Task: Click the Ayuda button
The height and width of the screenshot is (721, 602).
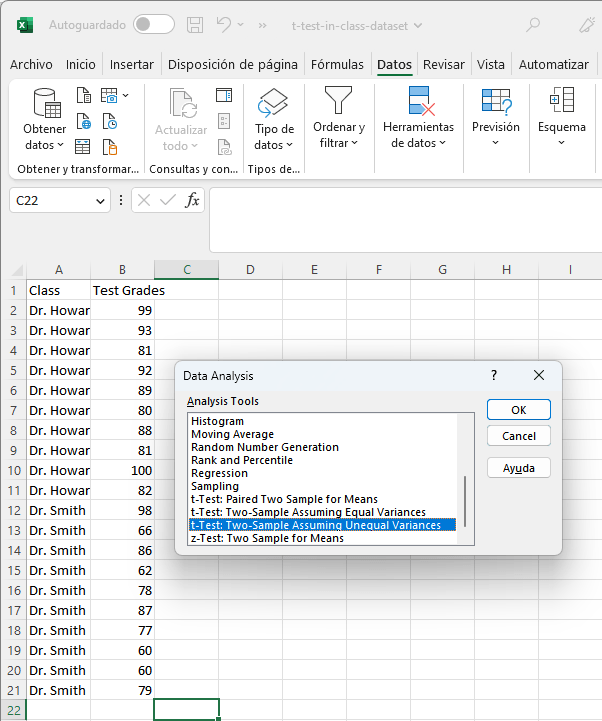Action: coord(518,468)
